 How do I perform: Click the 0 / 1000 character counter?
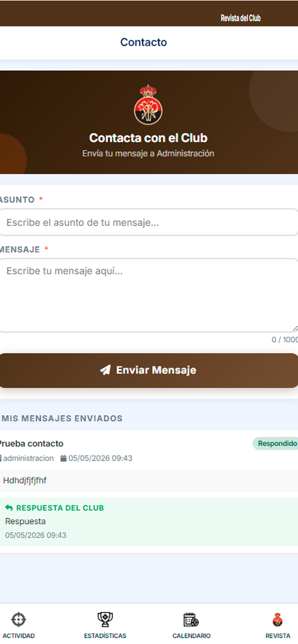click(x=285, y=339)
